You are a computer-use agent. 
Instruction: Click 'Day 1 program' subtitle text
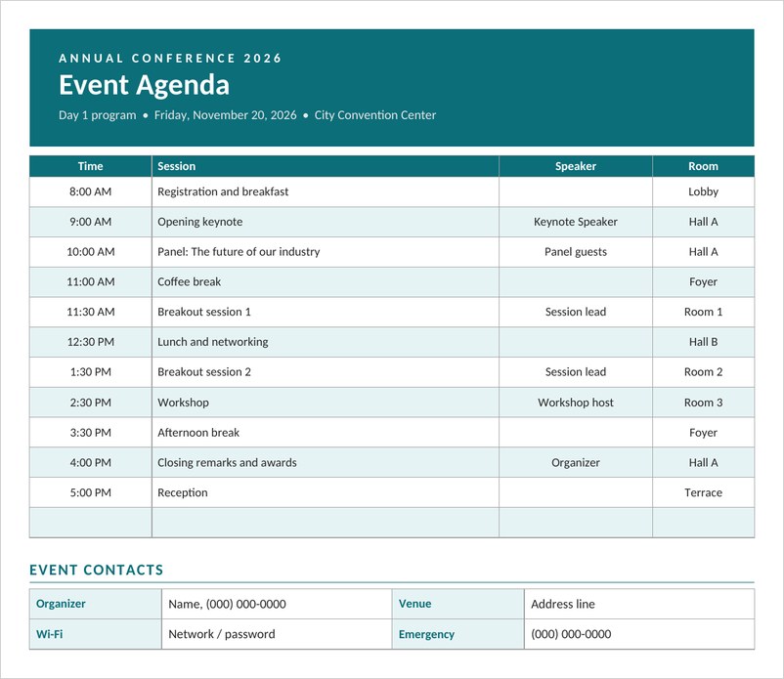(98, 115)
